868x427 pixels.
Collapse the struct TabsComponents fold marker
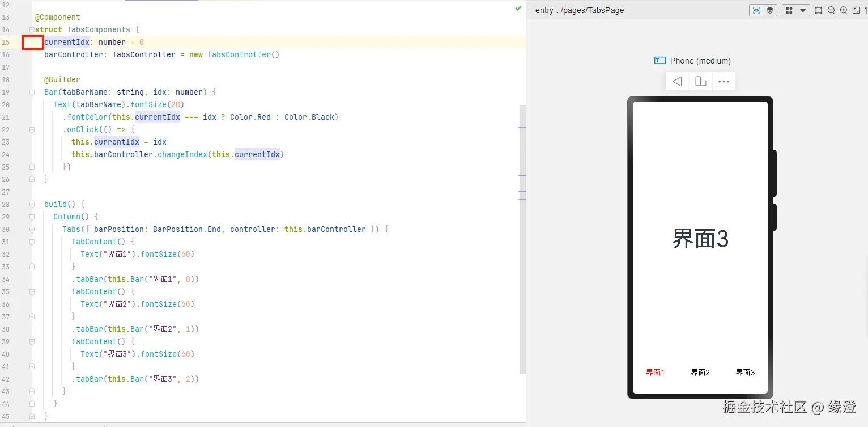(32, 29)
